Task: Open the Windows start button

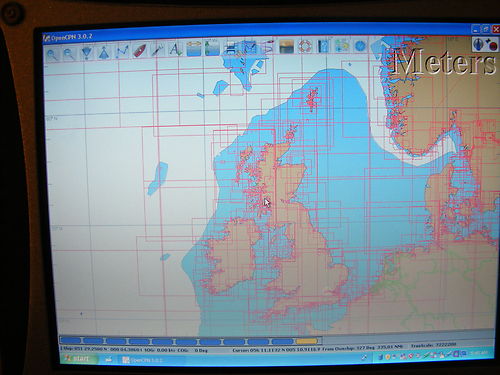Action: point(80,359)
